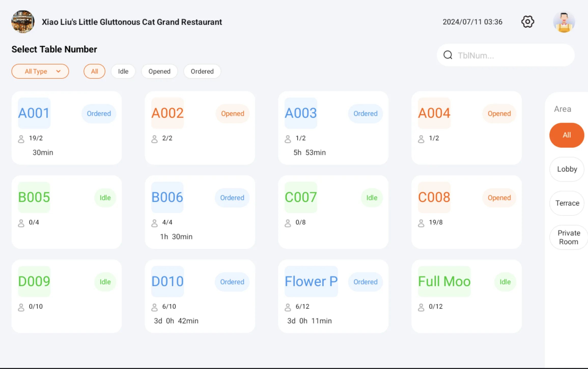The height and width of the screenshot is (369, 588).
Task: Filter tables by Ordered status
Action: click(x=202, y=71)
